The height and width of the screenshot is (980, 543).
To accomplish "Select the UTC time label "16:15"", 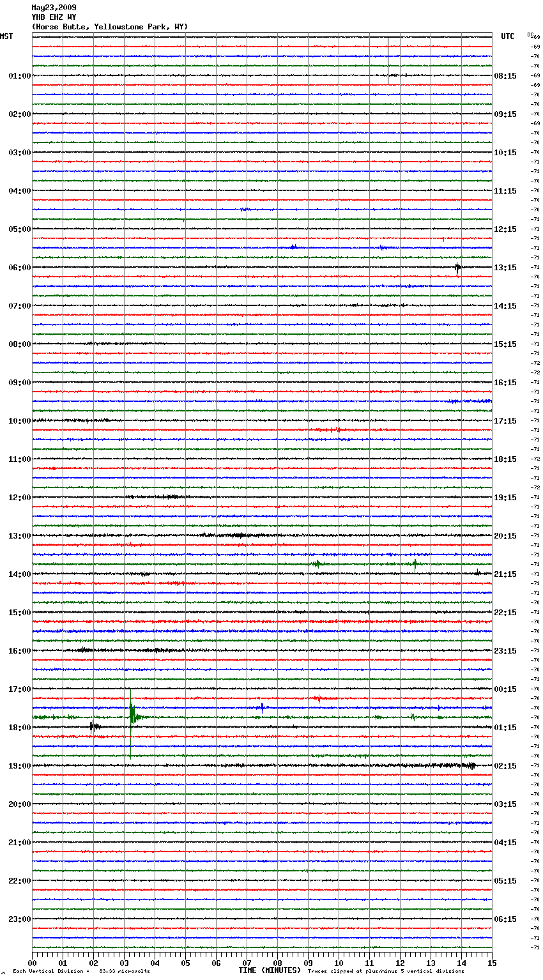I will 505,383.
